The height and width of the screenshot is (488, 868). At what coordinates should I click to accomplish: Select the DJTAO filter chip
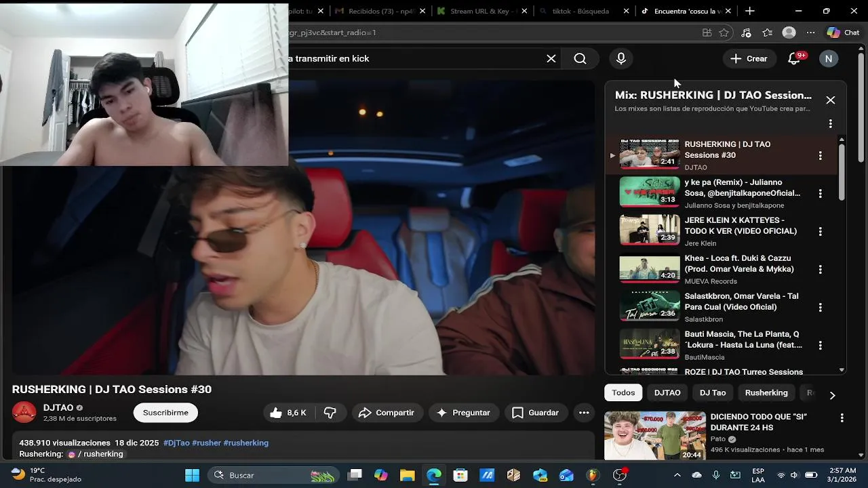click(x=667, y=393)
